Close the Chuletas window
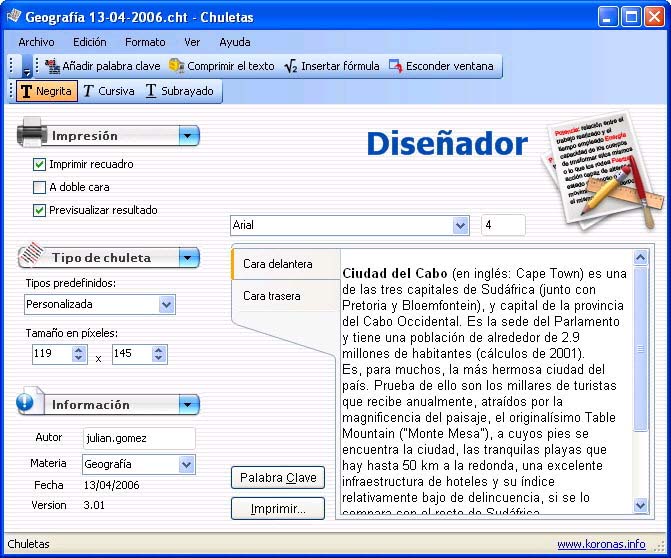The width and height of the screenshot is (671, 558). [655, 17]
